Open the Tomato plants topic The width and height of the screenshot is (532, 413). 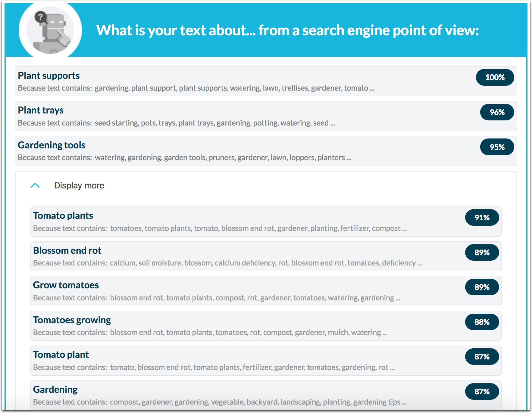(x=63, y=216)
